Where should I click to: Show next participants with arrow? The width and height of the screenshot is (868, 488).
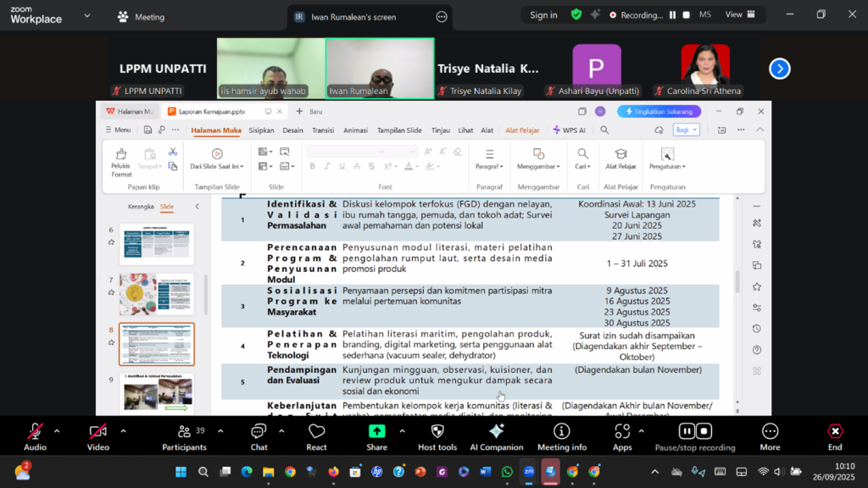pos(779,69)
